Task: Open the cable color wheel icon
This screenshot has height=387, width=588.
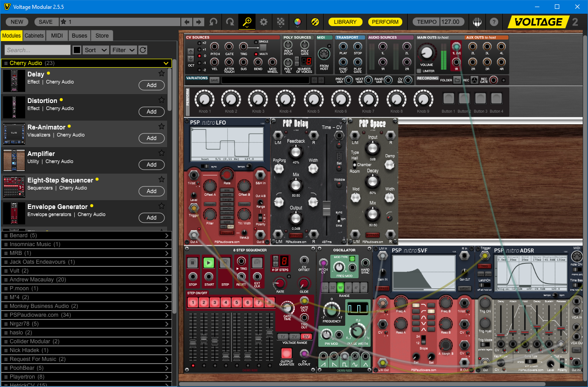Action: tap(297, 22)
